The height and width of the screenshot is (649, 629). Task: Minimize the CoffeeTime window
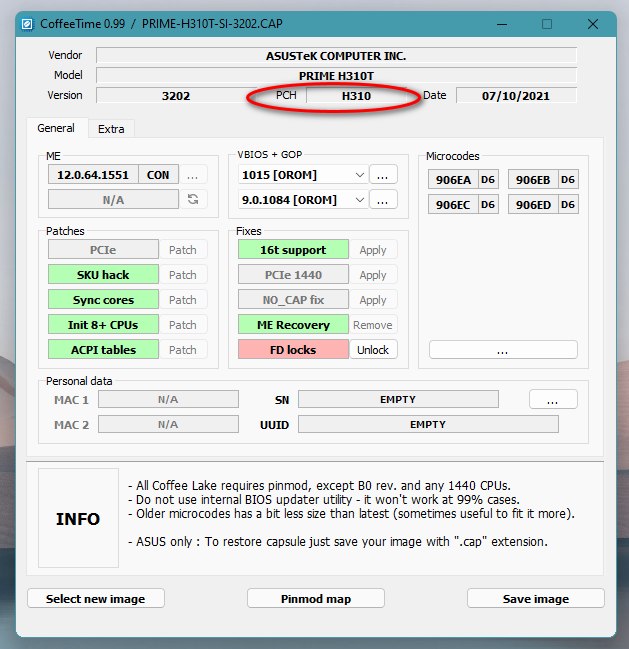pos(502,24)
